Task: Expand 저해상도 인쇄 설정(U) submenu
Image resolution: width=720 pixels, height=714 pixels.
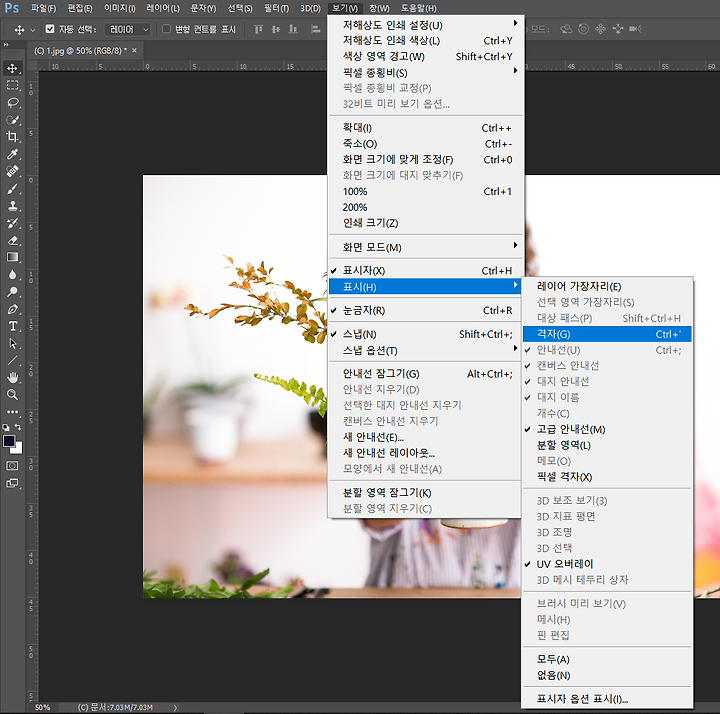Action: click(x=426, y=25)
